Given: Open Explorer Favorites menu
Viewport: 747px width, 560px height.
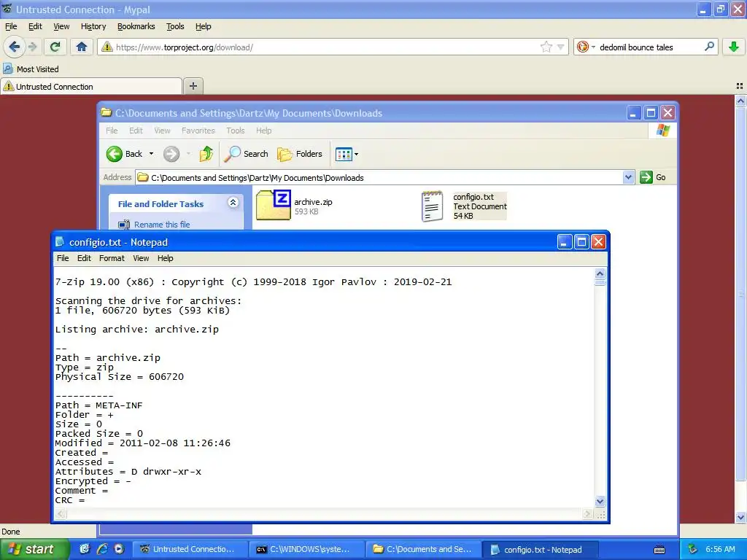Looking at the screenshot, I should [198, 131].
